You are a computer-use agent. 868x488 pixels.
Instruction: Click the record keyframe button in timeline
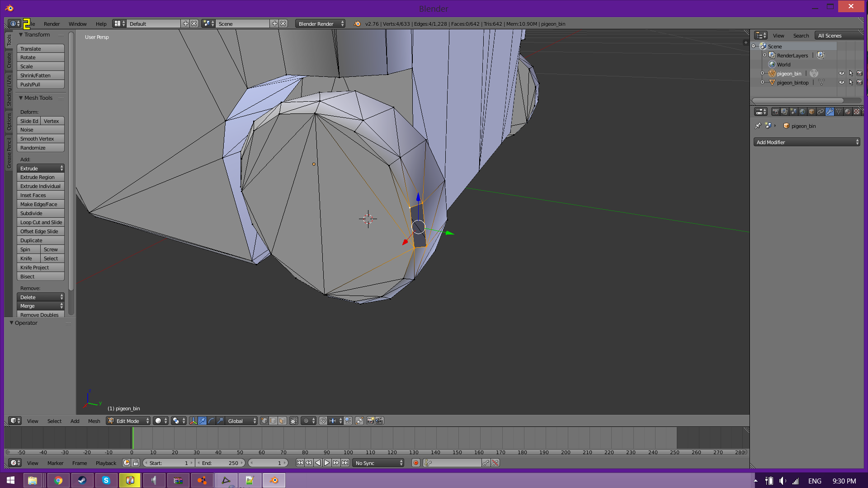click(x=416, y=463)
